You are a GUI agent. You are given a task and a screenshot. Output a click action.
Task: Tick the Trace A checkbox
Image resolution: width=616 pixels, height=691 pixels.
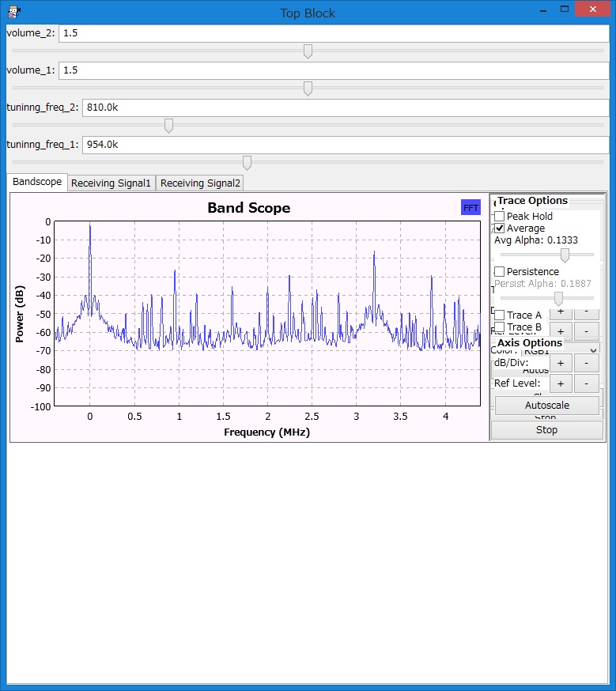point(499,315)
